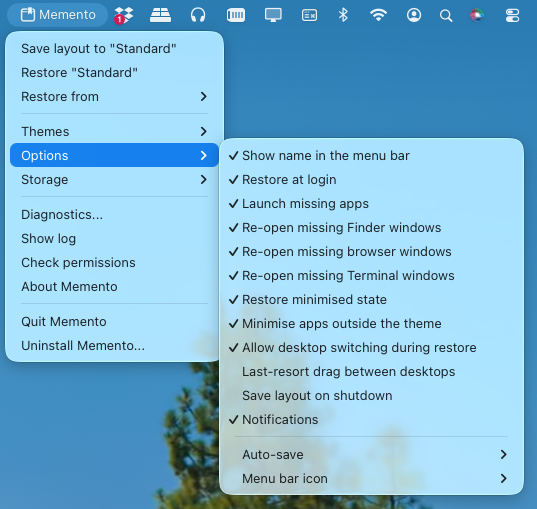Toggle Minimise apps outside the theme
The width and height of the screenshot is (537, 509).
[x=371, y=323]
